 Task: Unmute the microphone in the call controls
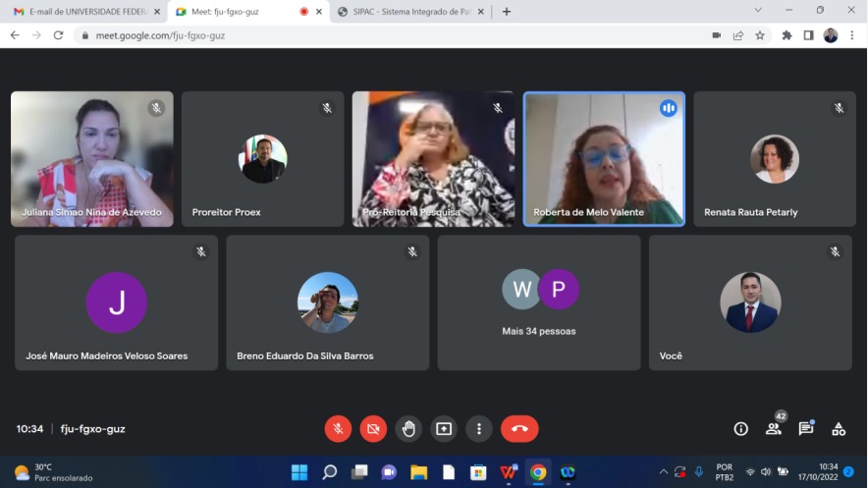click(x=338, y=429)
